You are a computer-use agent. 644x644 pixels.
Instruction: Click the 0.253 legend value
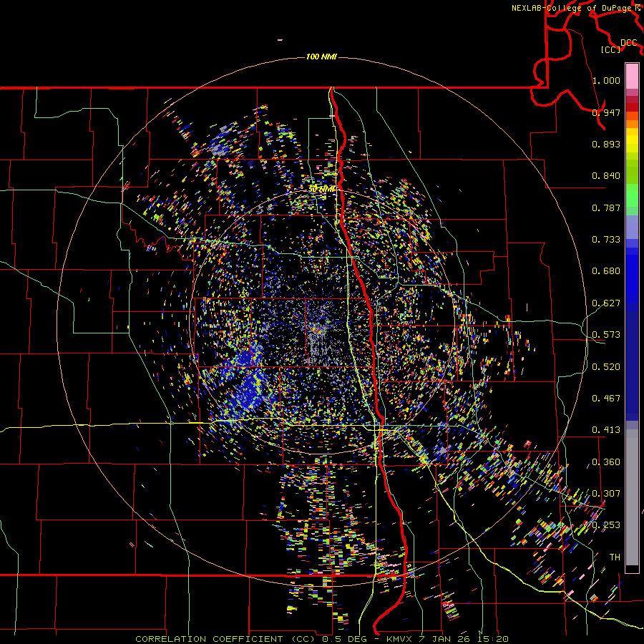point(606,525)
